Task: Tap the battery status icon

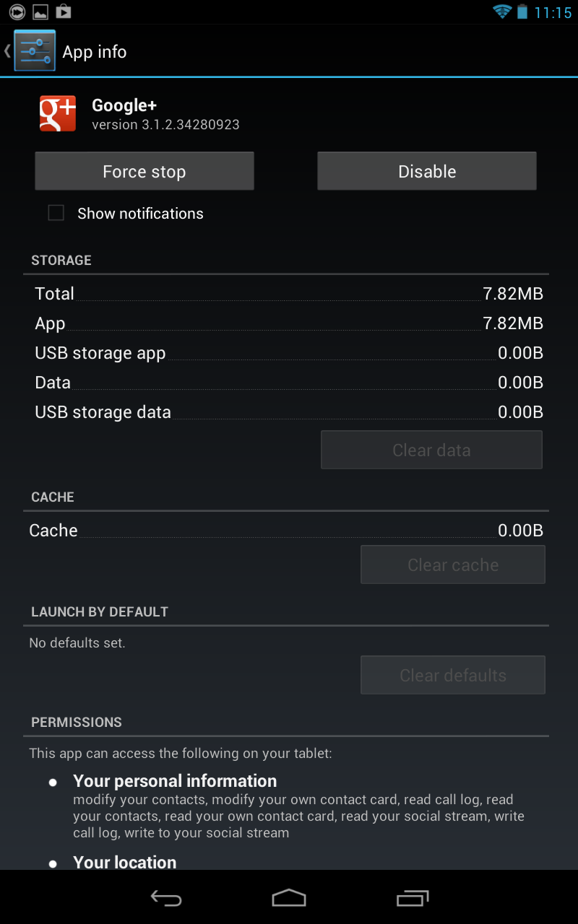Action: pyautogui.click(x=522, y=12)
